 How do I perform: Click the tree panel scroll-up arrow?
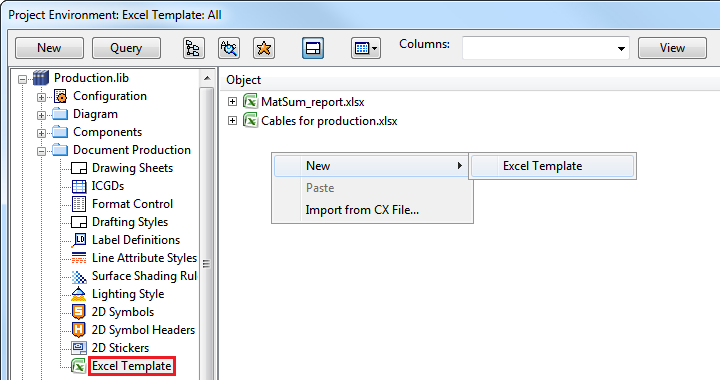[207, 78]
